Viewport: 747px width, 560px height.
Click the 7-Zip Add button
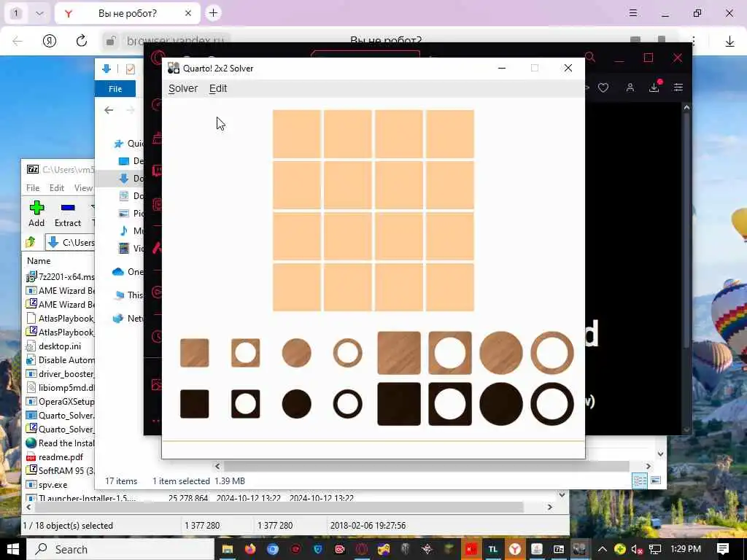(x=36, y=214)
